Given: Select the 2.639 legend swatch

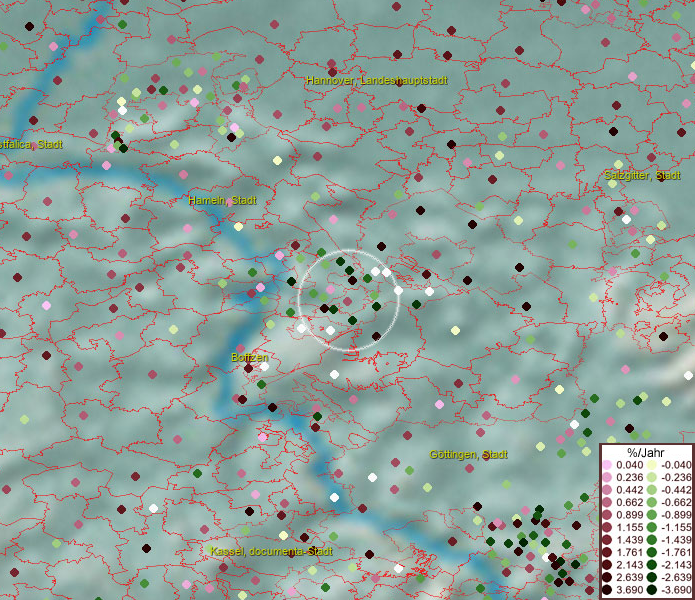Looking at the screenshot, I should click(x=607, y=577).
